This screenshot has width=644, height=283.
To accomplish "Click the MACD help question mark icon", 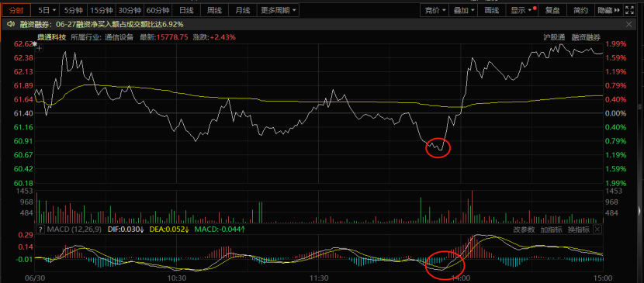I will tap(40, 229).
